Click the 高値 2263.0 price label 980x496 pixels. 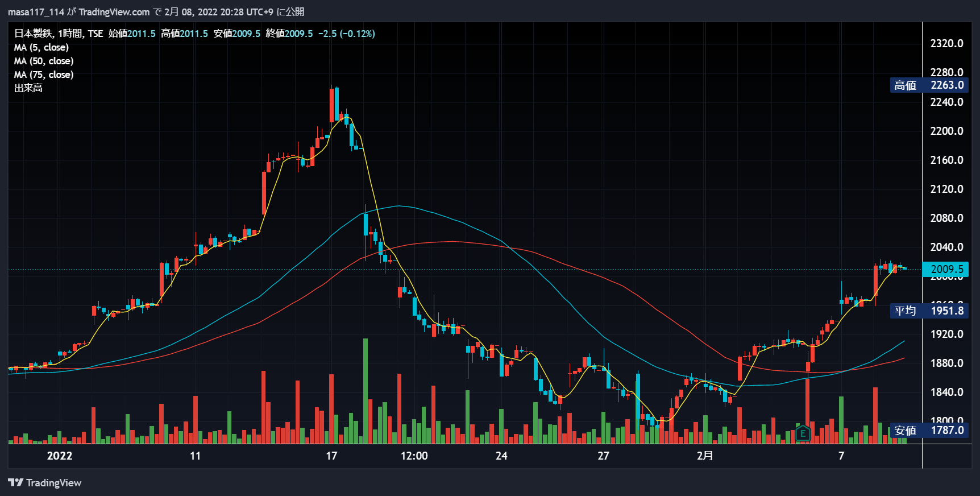pos(929,85)
